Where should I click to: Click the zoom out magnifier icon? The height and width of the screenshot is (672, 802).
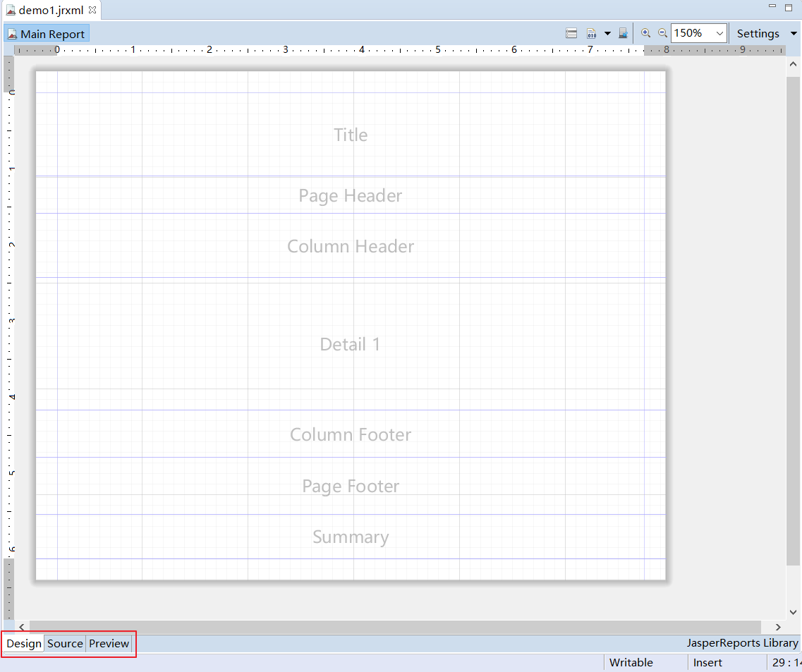click(662, 32)
